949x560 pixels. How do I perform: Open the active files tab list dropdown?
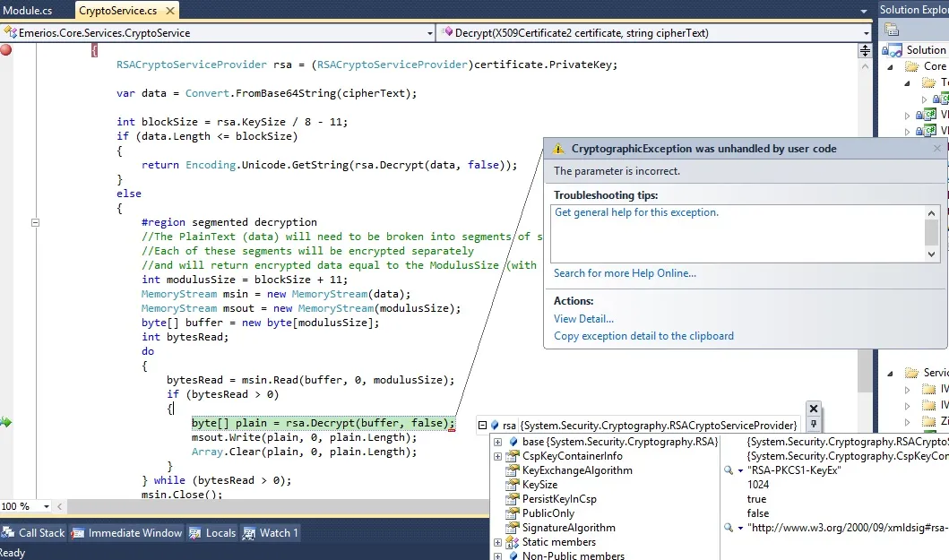[x=864, y=11]
